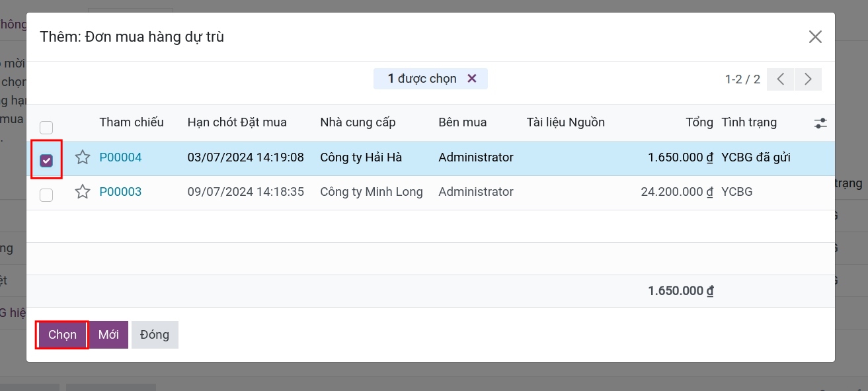The width and height of the screenshot is (868, 391).
Task: Click Administrator in the P00003 row
Action: [x=476, y=192]
